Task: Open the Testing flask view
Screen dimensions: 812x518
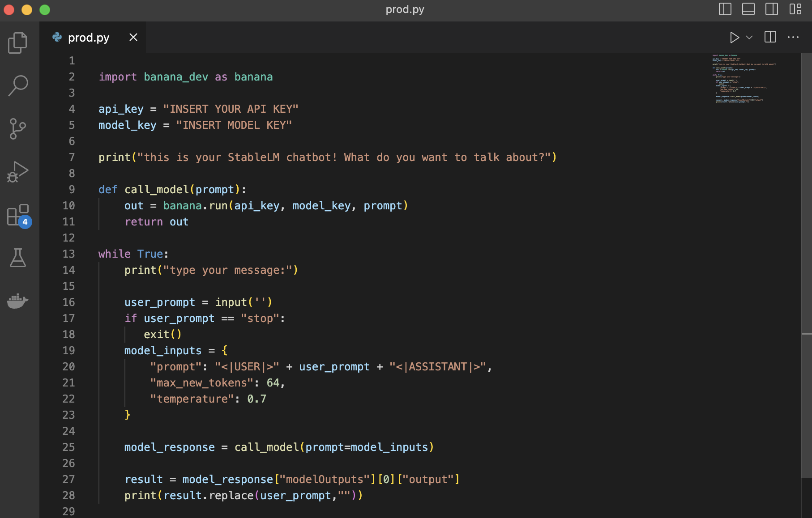Action: pos(18,258)
